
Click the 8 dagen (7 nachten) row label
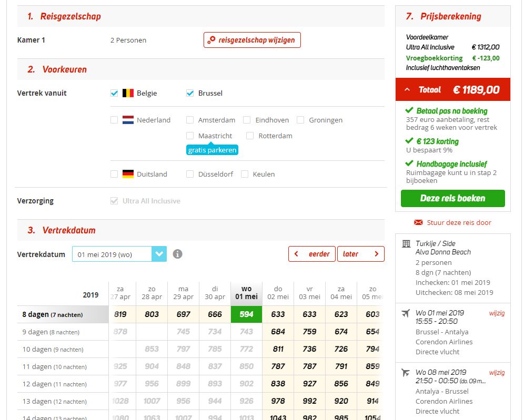[63, 314]
